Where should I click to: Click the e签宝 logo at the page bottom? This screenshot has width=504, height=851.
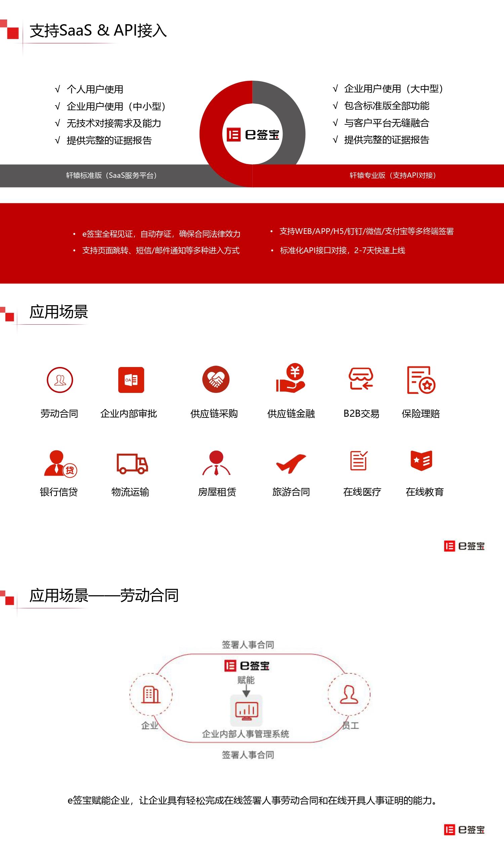(464, 830)
